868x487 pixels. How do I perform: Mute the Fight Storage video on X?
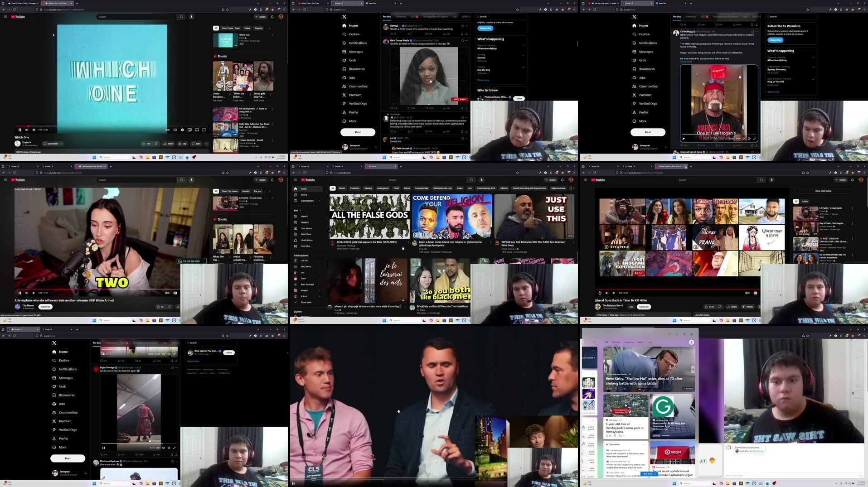pos(164,448)
